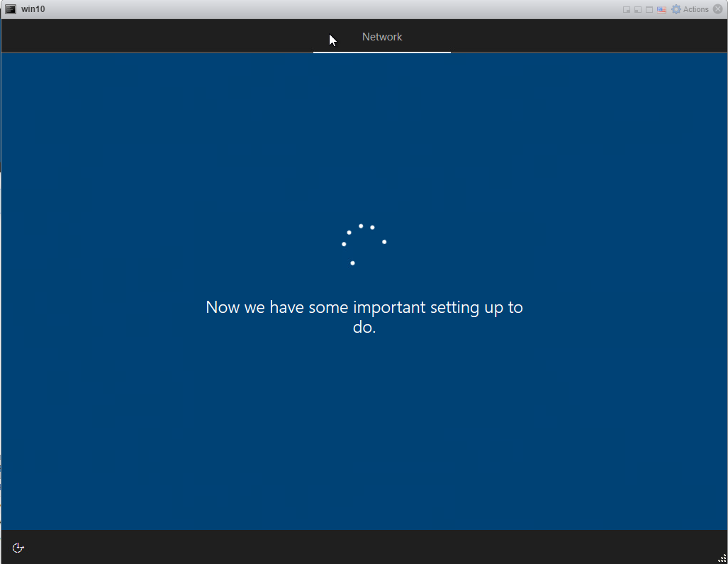728x564 pixels.
Task: Select the Network tab heading
Action: tap(381, 37)
